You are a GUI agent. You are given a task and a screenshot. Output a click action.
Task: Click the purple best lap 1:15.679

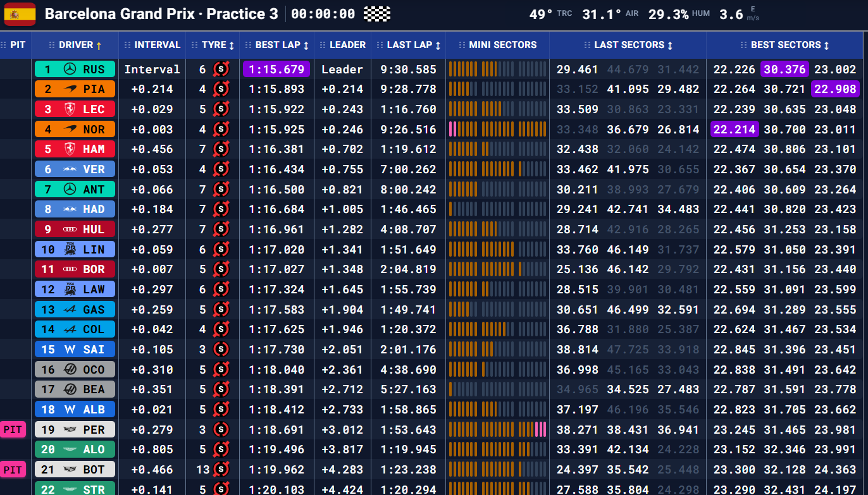click(x=276, y=69)
